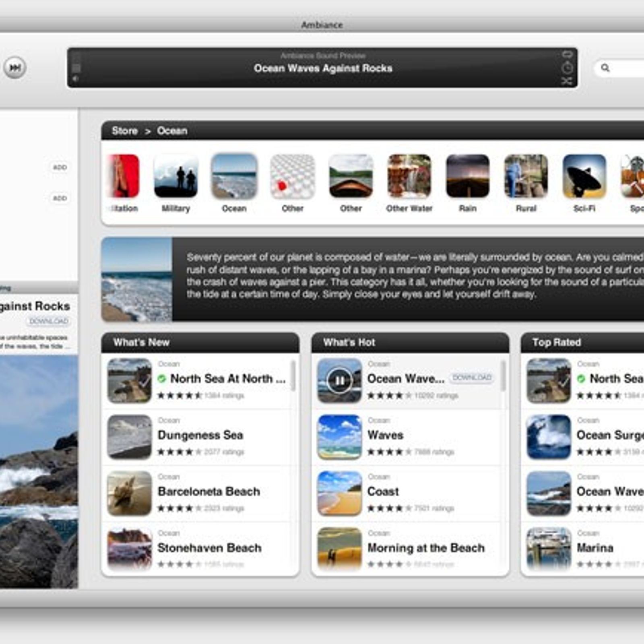Viewport: 644px width, 644px height.
Task: Open the Other Water category icon
Action: [x=409, y=176]
